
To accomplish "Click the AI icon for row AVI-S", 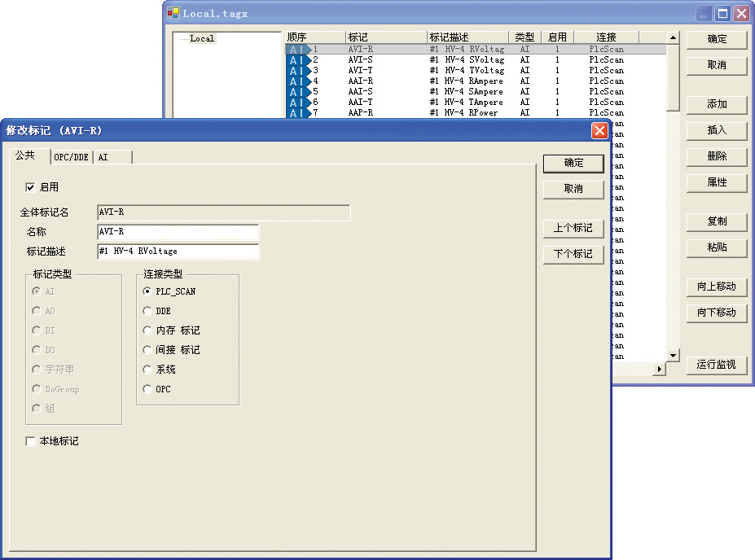I will pos(298,60).
